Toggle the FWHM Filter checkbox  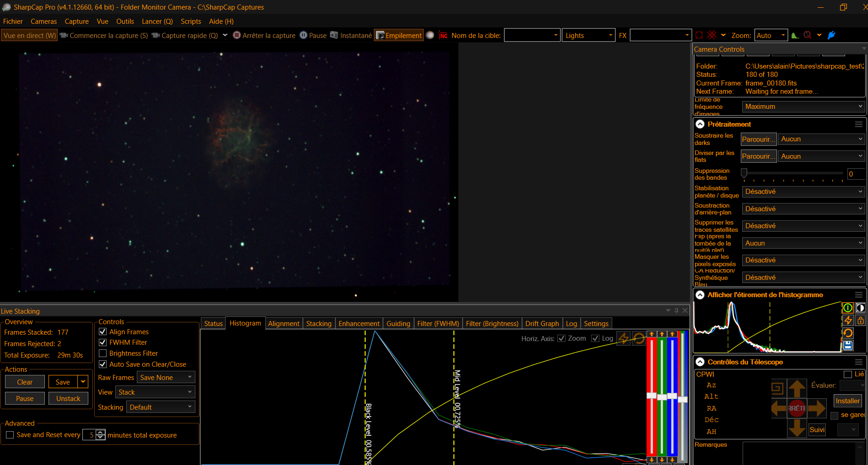coord(103,342)
